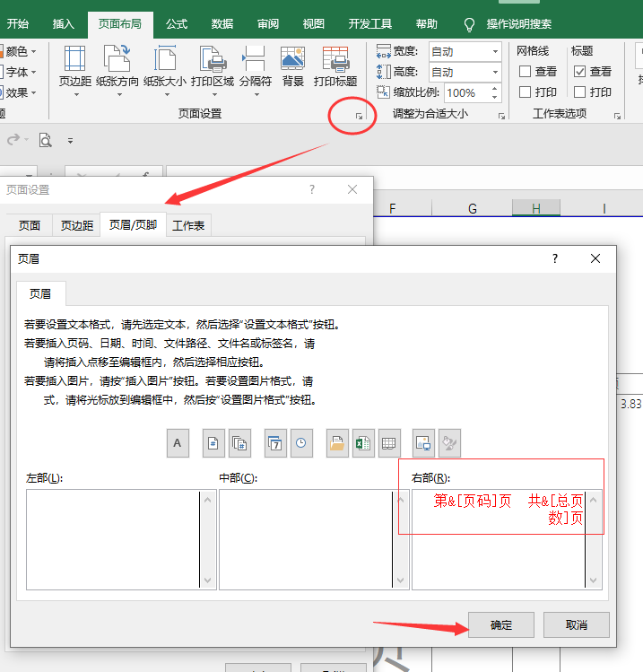Click the 操作说明搜索 search box
The width and height of the screenshot is (643, 672).
(x=518, y=24)
